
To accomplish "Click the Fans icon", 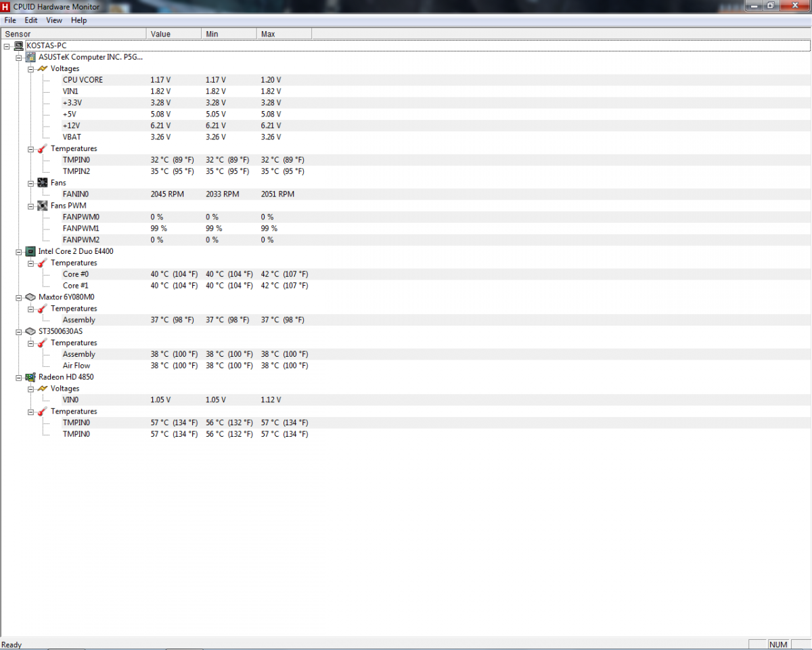I will (43, 183).
